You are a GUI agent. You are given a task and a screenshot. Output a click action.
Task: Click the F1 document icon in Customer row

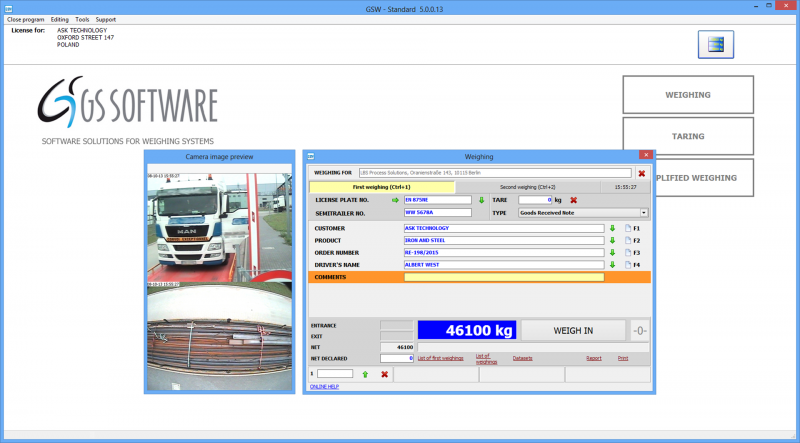tap(629, 228)
